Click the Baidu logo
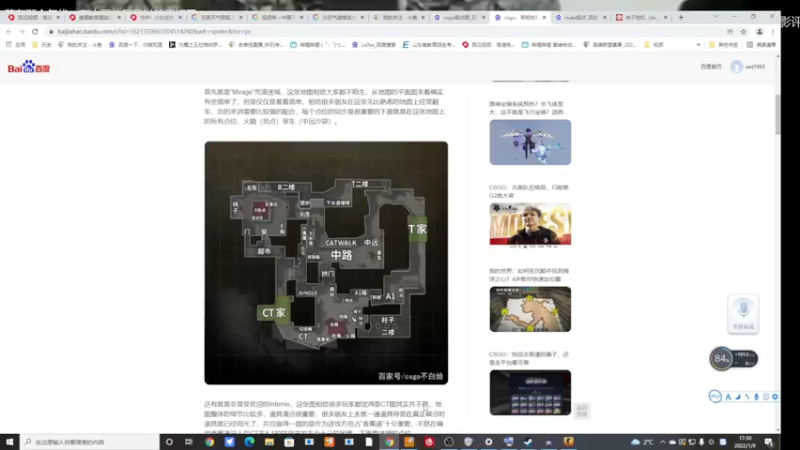 point(29,67)
